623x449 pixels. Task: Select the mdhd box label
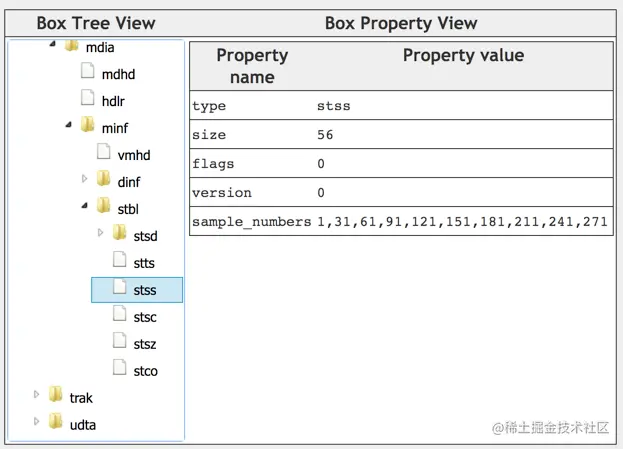tap(118, 74)
